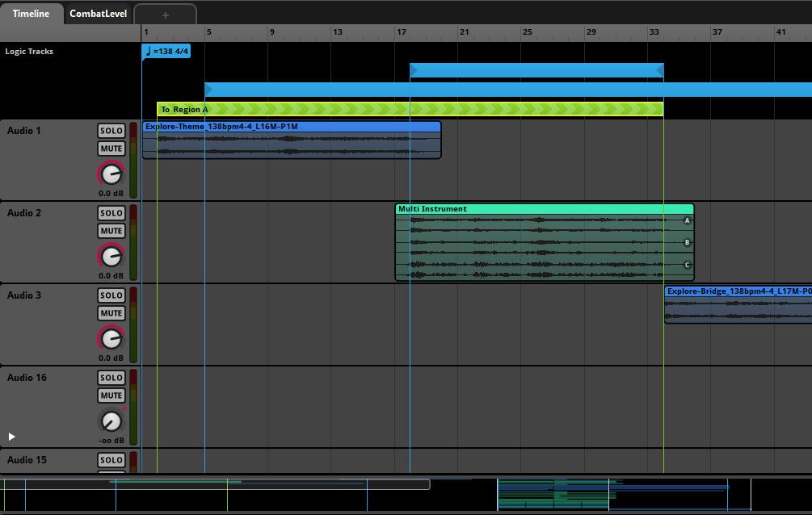Click bar 41 on the timeline ruler

[781, 32]
